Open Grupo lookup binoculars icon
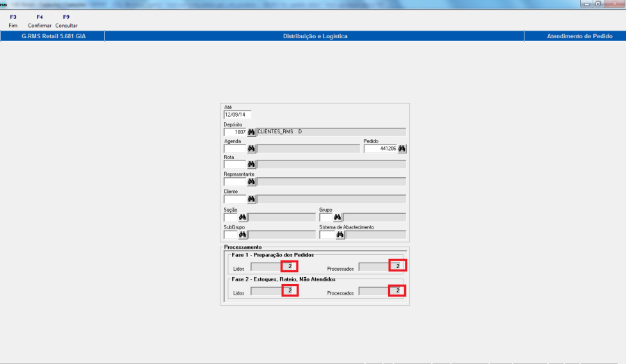 point(337,217)
